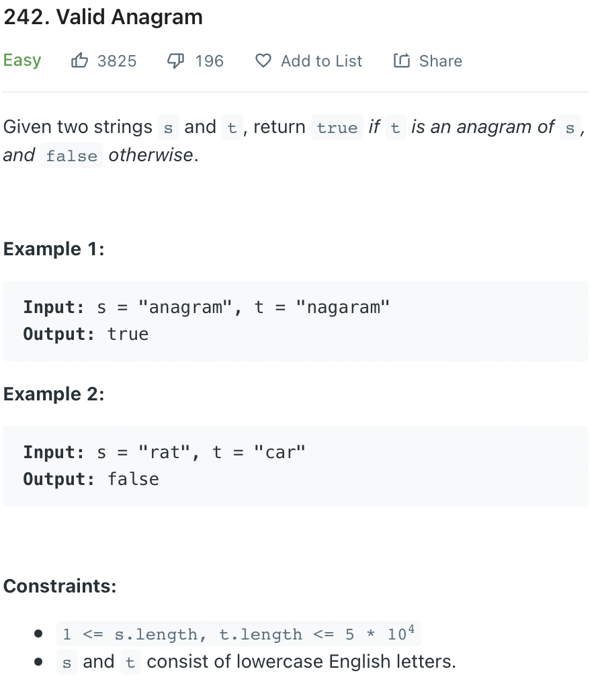The image size is (598, 700).
Task: Select the code span s in the description
Action: pos(168,128)
